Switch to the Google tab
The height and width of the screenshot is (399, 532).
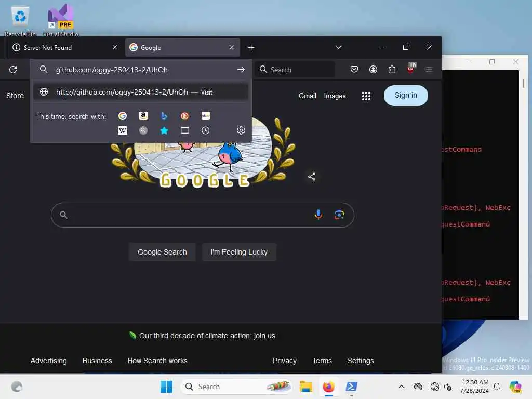pos(182,47)
